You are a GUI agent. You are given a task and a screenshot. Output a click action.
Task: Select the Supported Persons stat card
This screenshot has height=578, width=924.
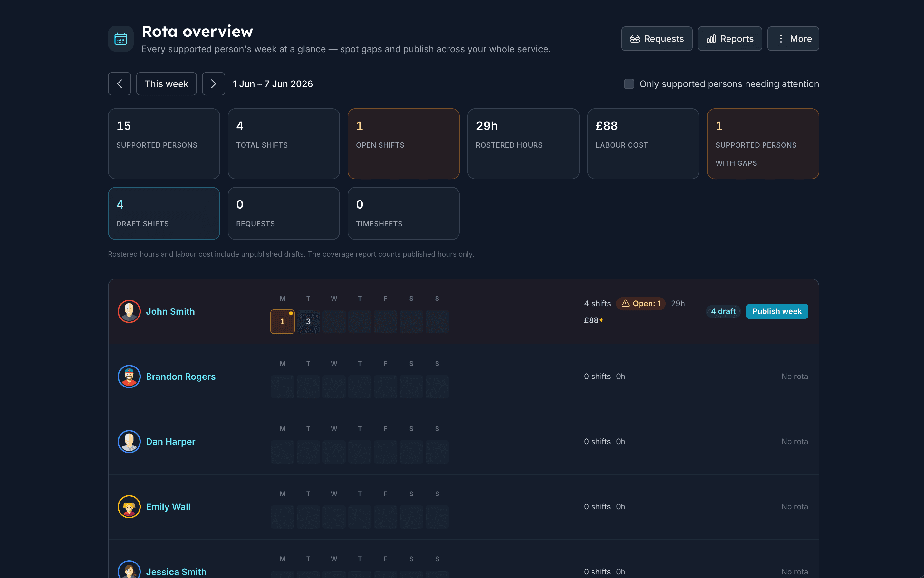pyautogui.click(x=164, y=144)
